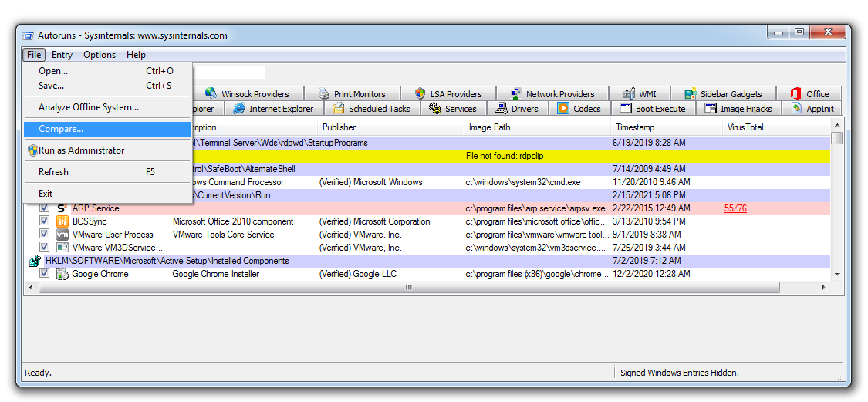Image resolution: width=868 pixels, height=402 pixels.
Task: Click the Services tab gears icon
Action: 435,109
